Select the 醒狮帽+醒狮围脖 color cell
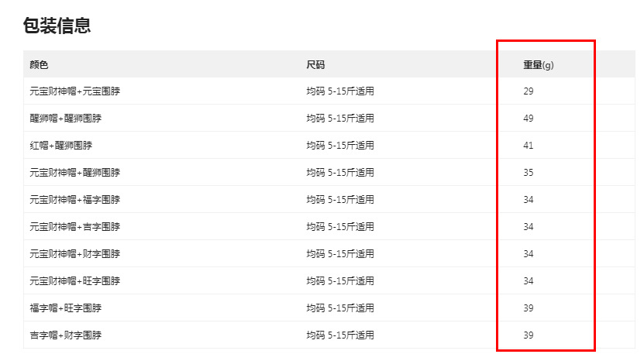The image size is (644, 361). coord(65,119)
